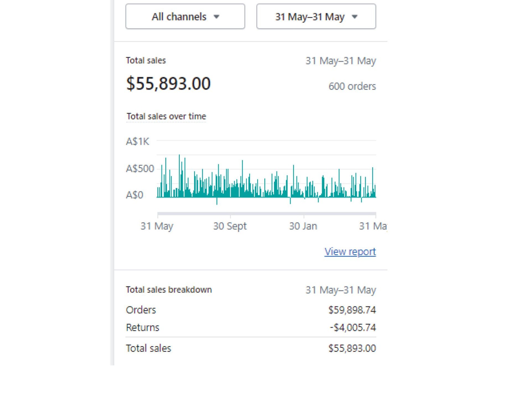
Task: Click the 30 Jan axis label
Action: 303,226
